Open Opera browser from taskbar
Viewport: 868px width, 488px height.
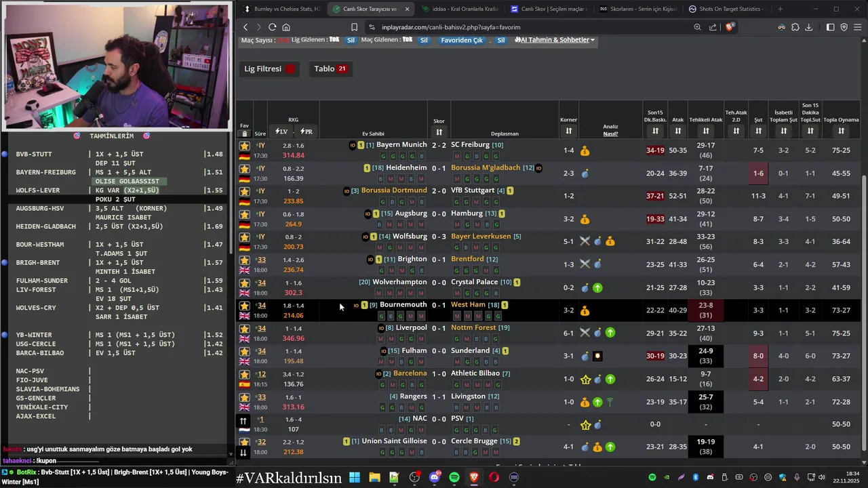pos(494,478)
